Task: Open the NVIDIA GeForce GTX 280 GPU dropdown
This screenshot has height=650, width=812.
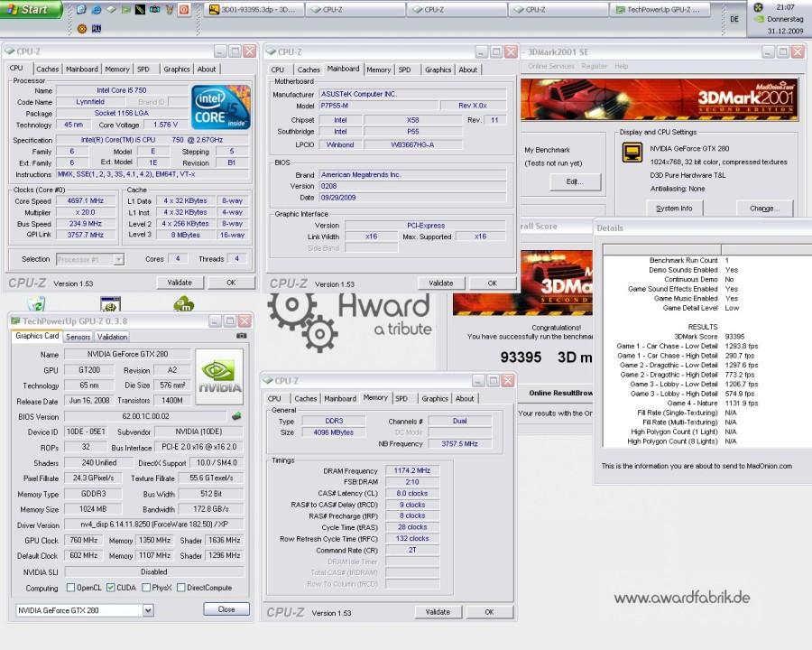Action: click(148, 610)
